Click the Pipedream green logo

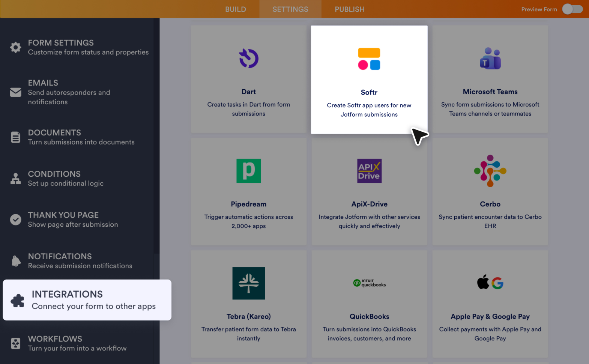249,171
